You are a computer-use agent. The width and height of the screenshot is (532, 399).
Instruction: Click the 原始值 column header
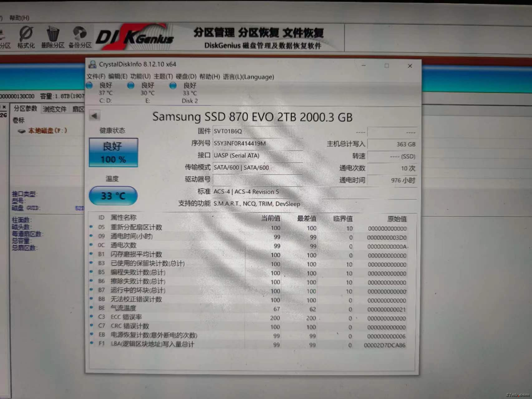[x=397, y=219]
